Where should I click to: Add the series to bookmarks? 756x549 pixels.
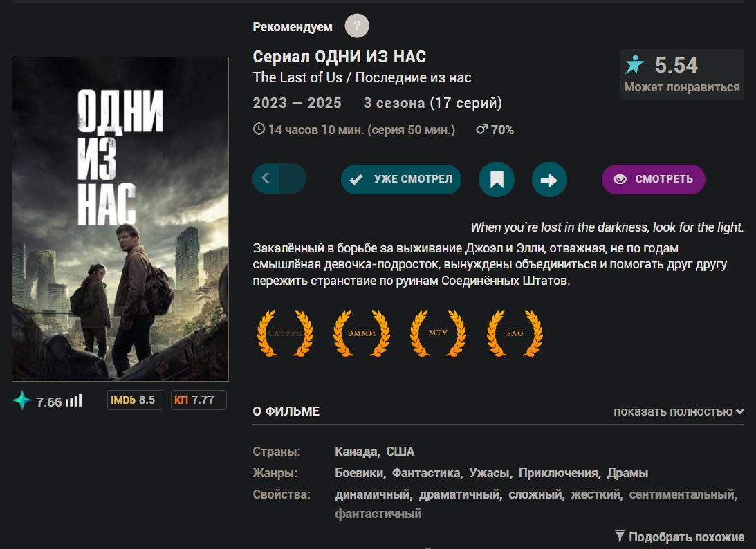(x=497, y=180)
